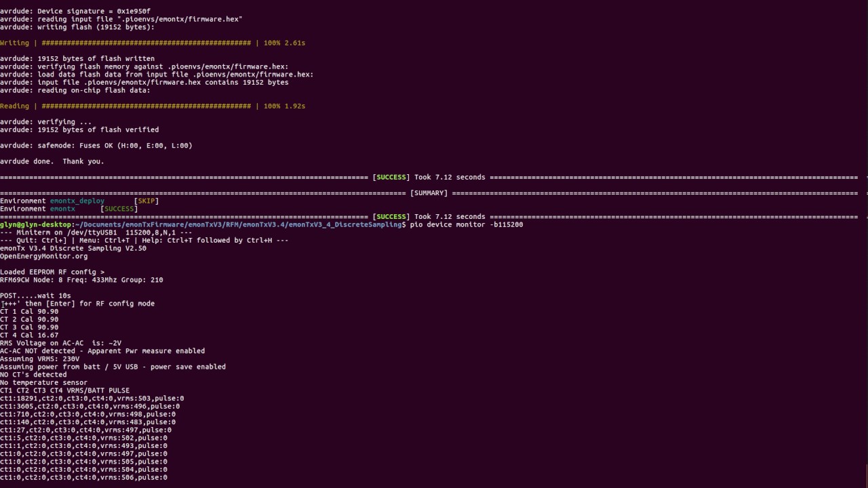Click the 'AC-AC NOT detected' message
Image resolution: width=868 pixels, height=488 pixels.
click(x=102, y=351)
